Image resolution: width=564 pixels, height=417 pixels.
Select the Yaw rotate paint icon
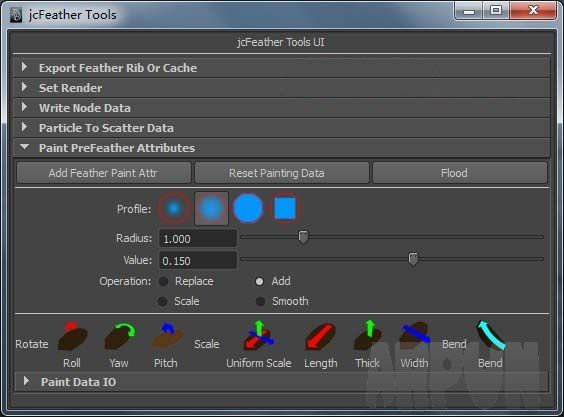pyautogui.click(x=120, y=336)
